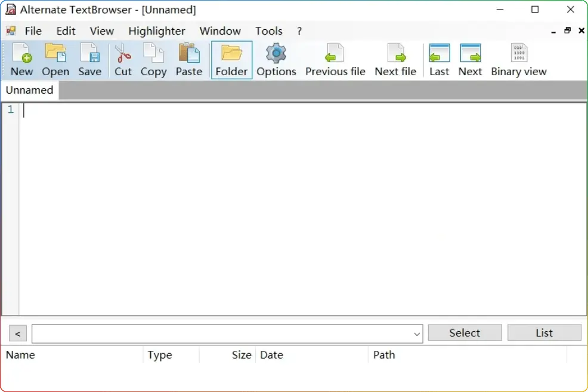Click the List button
The width and height of the screenshot is (588, 392).
(x=544, y=333)
